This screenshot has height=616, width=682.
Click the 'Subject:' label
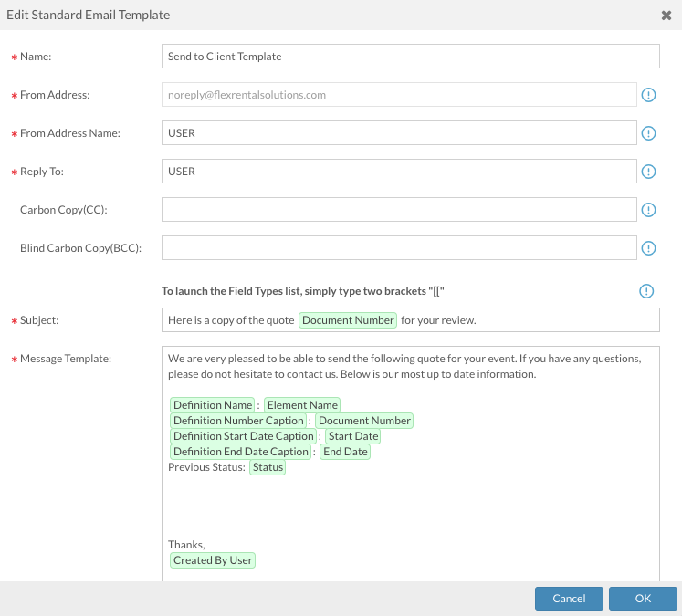(39, 320)
